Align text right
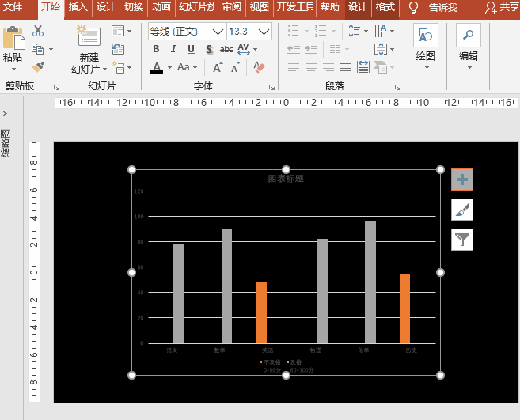The height and width of the screenshot is (420, 520). pos(328,67)
